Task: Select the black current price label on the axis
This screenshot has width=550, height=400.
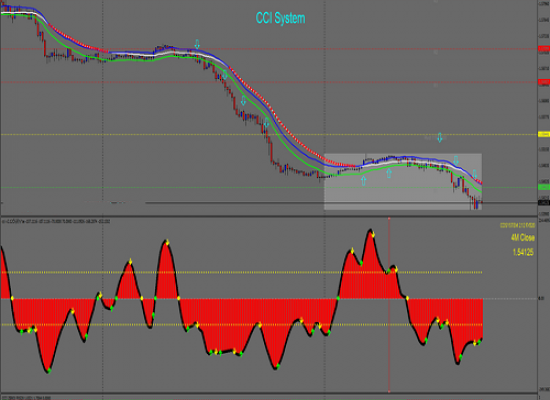Action: [x=544, y=203]
